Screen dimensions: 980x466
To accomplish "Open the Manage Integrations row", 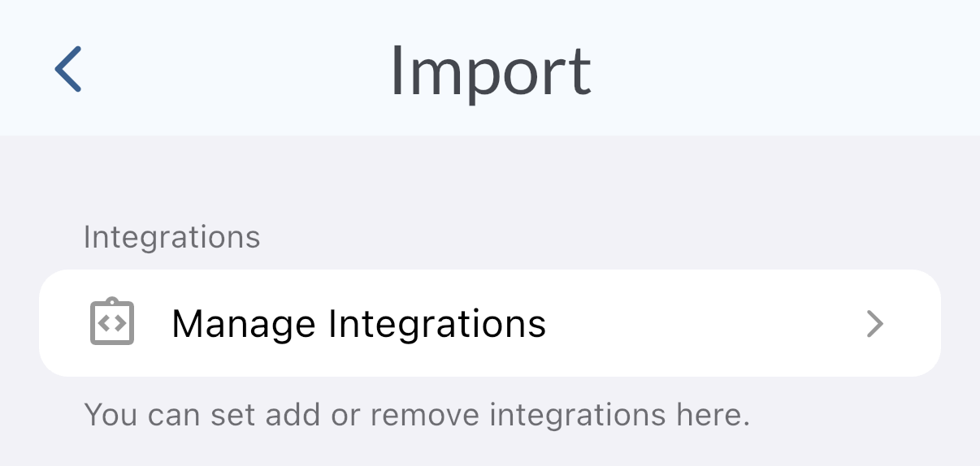I will tap(489, 323).
